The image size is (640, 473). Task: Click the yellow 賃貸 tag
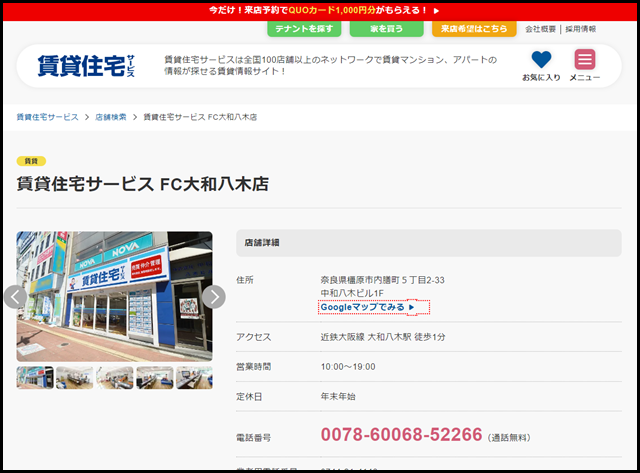[x=31, y=161]
